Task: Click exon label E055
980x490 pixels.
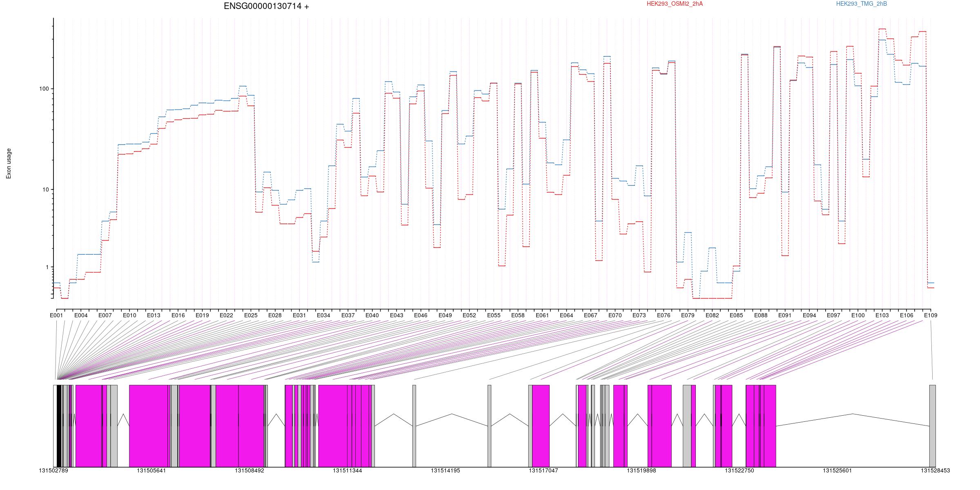Action: pos(494,315)
